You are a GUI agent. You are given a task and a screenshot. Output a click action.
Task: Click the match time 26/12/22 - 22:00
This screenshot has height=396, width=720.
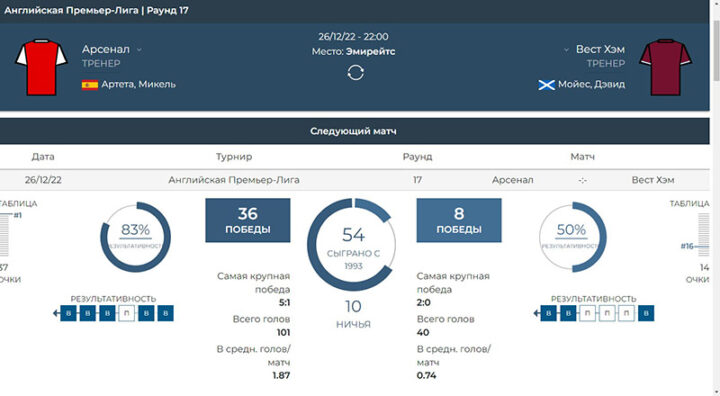point(353,36)
